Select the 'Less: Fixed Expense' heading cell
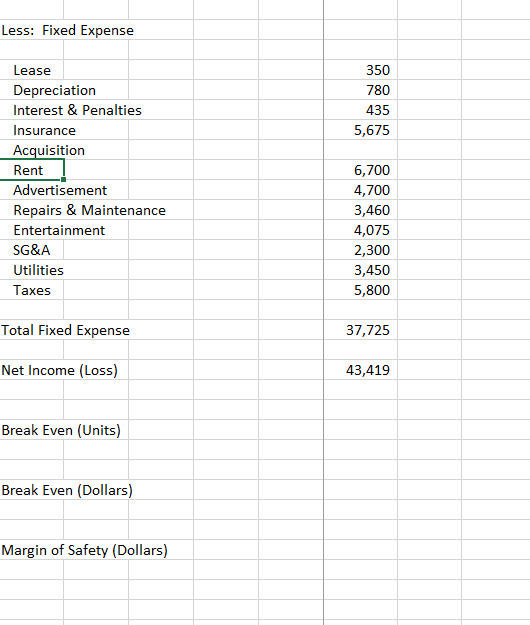This screenshot has width=530, height=625. tap(67, 30)
